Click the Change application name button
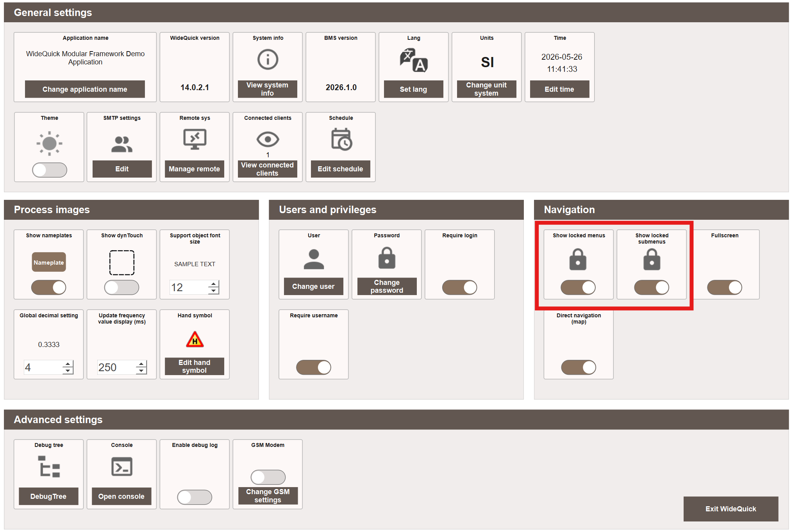793x532 pixels. [x=85, y=89]
